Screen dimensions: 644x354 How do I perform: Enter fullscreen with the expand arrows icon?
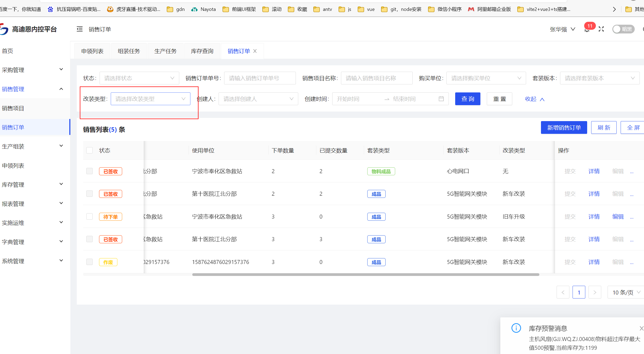pyautogui.click(x=601, y=29)
